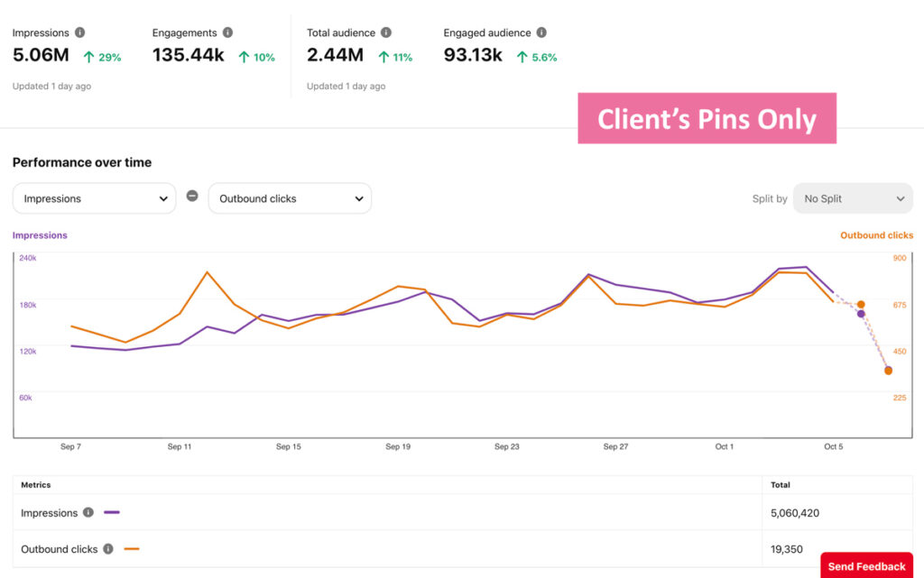Viewport: 924px width, 578px height.
Task: Click info icon in Impressions metrics row
Action: click(x=88, y=512)
